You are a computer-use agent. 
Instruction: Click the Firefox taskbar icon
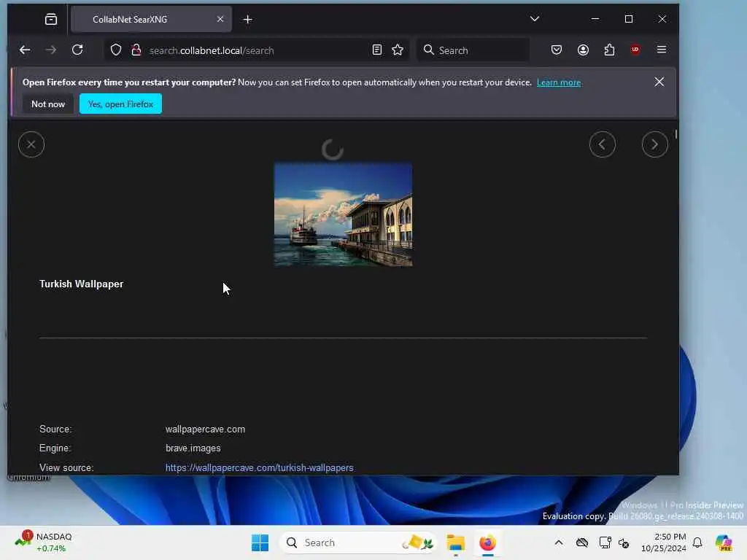[487, 542]
